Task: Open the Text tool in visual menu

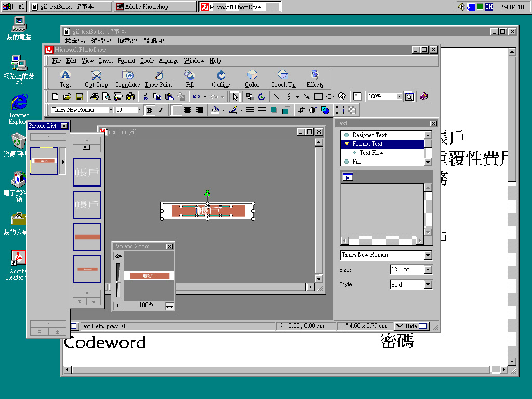Action: pos(65,79)
